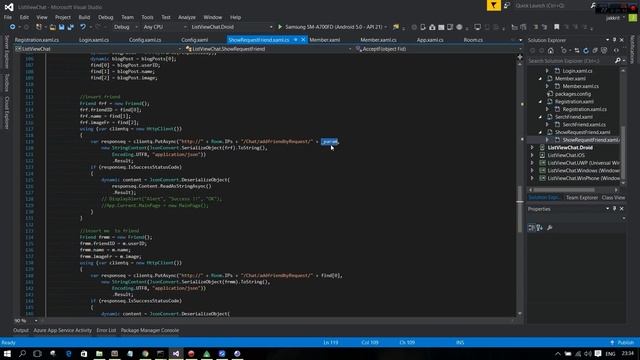The height and width of the screenshot is (360, 640).
Task: Select packages.config in Solution Explorer
Action: [x=573, y=94]
